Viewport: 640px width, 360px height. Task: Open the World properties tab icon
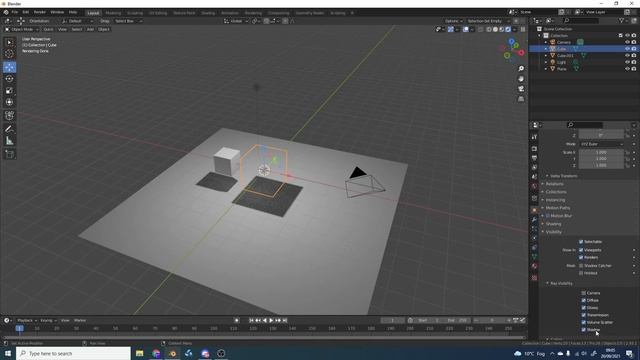pyautogui.click(x=534, y=186)
